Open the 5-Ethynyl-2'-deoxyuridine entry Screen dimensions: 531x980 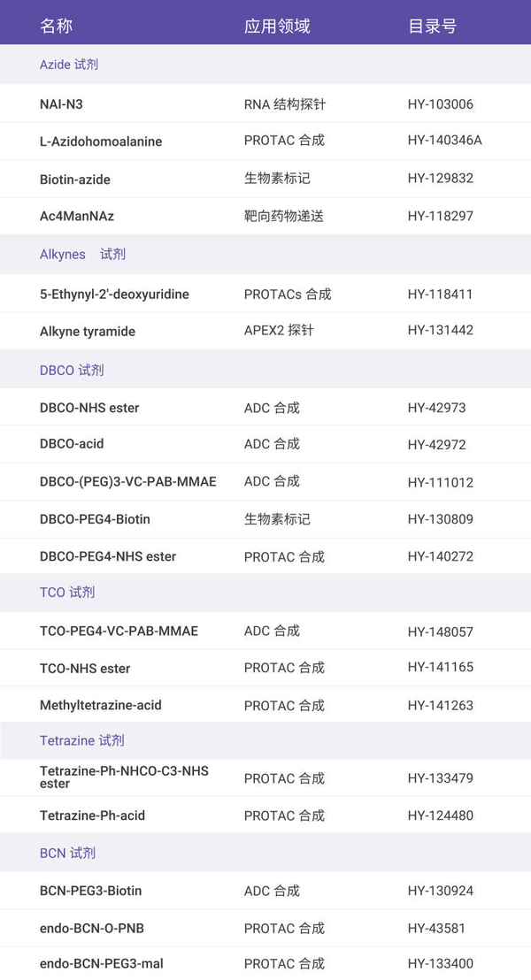pos(114,294)
